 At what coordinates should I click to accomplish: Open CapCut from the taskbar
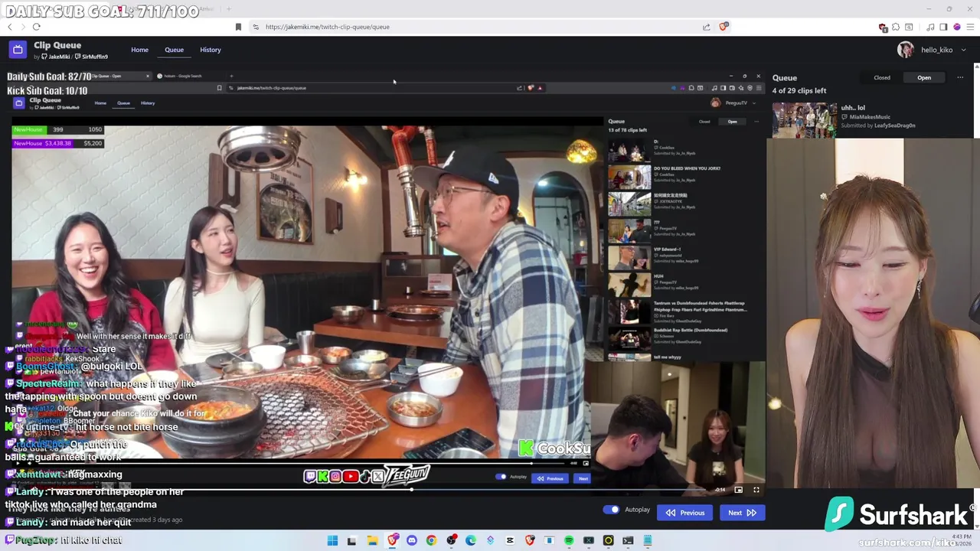[510, 541]
